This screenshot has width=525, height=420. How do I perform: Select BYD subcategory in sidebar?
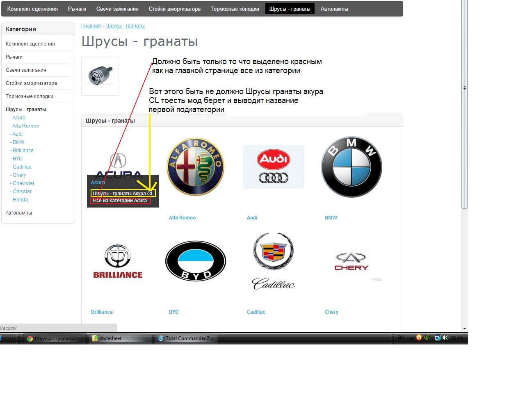(x=17, y=159)
